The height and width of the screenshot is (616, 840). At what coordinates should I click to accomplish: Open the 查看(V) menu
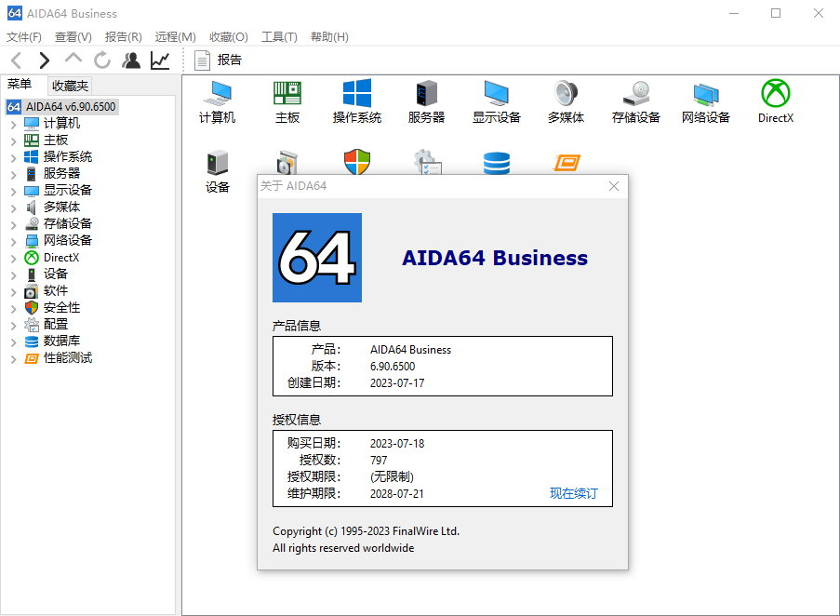point(73,37)
